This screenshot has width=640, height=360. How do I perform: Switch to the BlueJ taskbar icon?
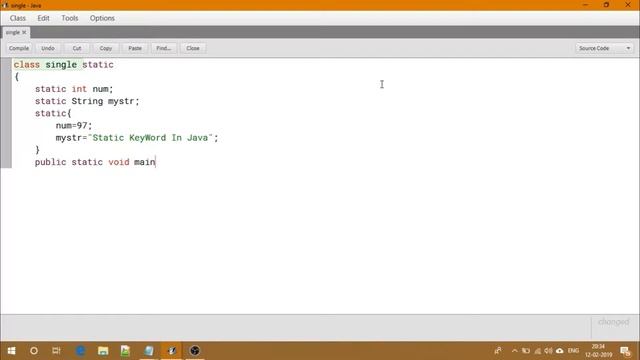(172, 351)
